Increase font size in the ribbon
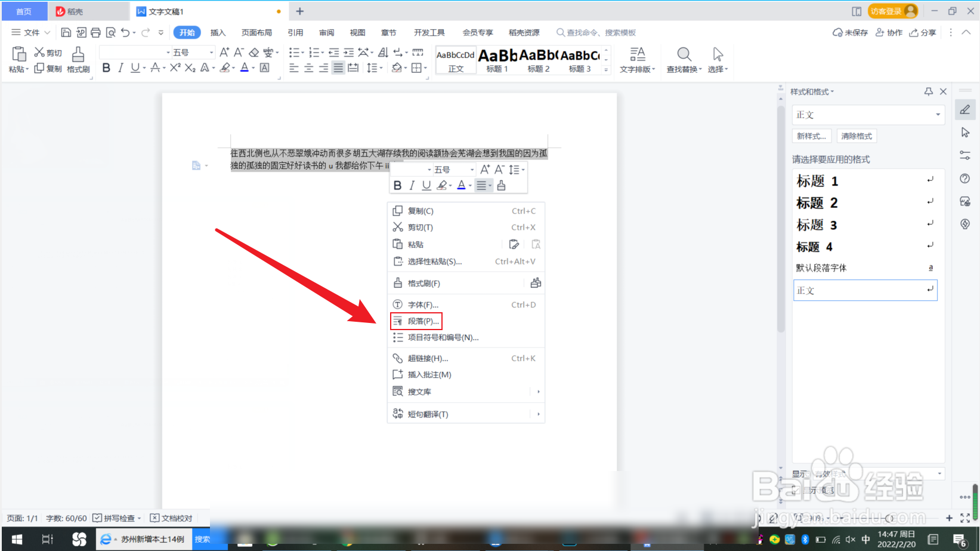980x551 pixels. pyautogui.click(x=224, y=53)
